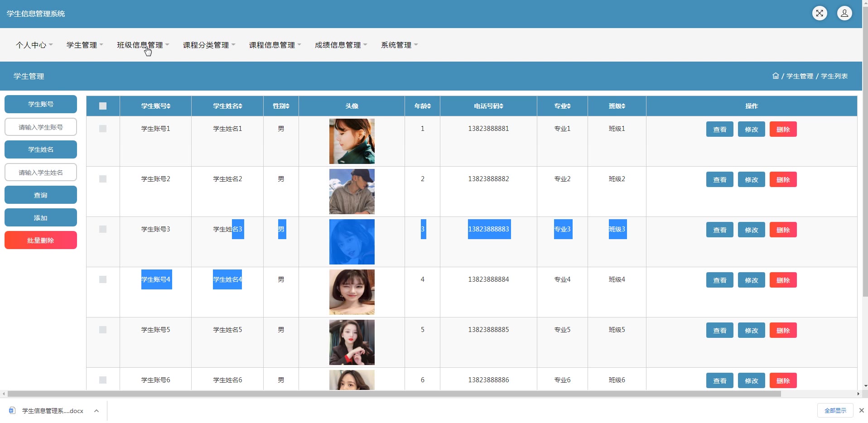
Task: Click 全部显示 in download bar
Action: (x=835, y=410)
